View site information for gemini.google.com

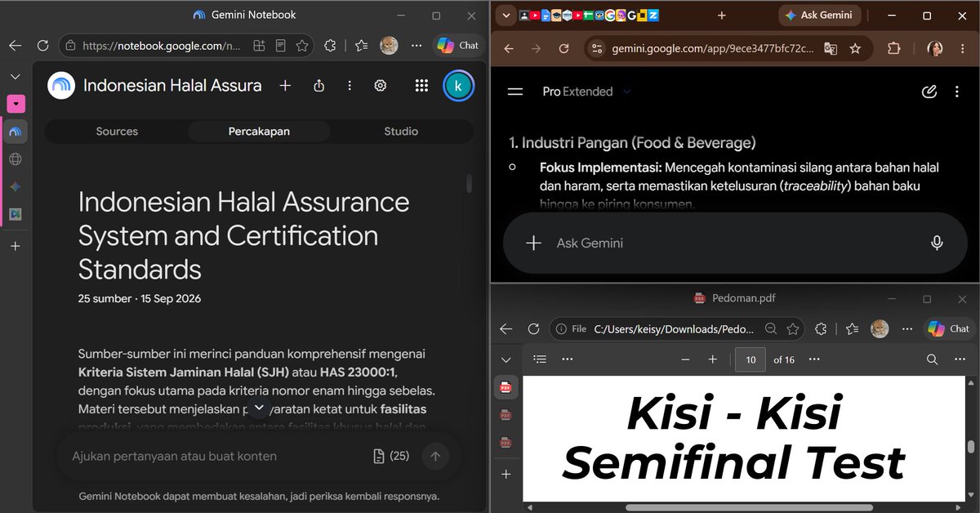[596, 49]
